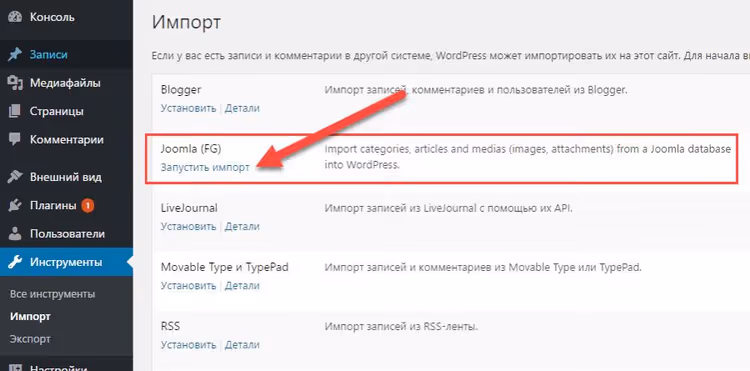View Детали for LiveJournal importer
Image resolution: width=750 pixels, height=371 pixels.
point(243,226)
